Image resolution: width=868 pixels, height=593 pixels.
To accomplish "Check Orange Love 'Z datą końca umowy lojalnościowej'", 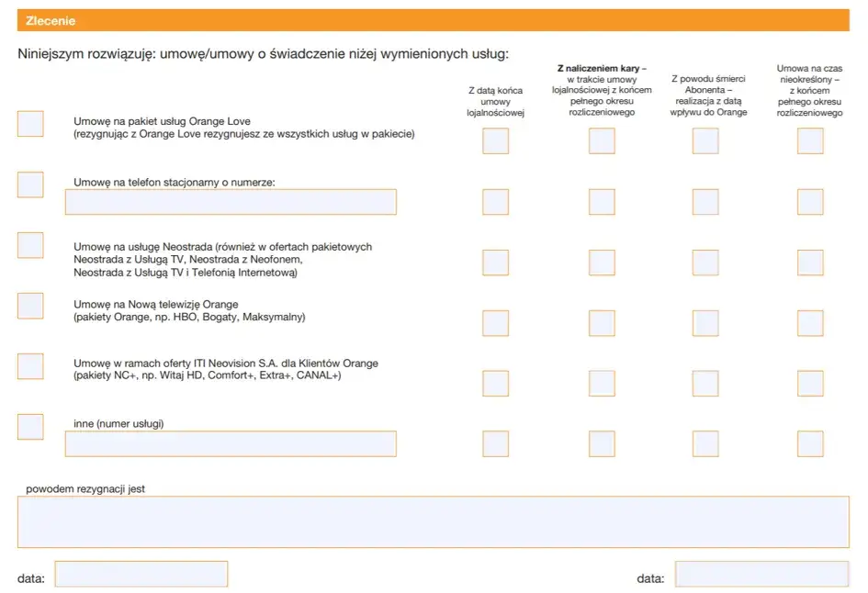I will 495,140.
